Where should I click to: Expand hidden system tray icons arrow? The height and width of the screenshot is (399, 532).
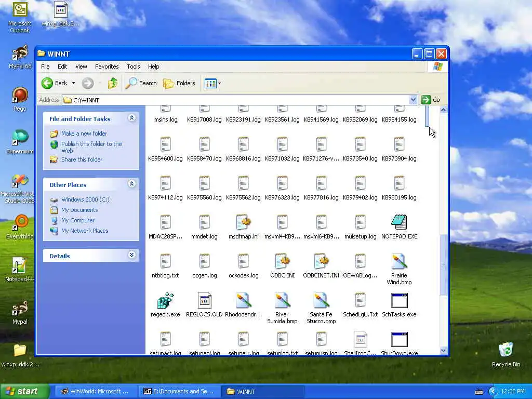493,392
